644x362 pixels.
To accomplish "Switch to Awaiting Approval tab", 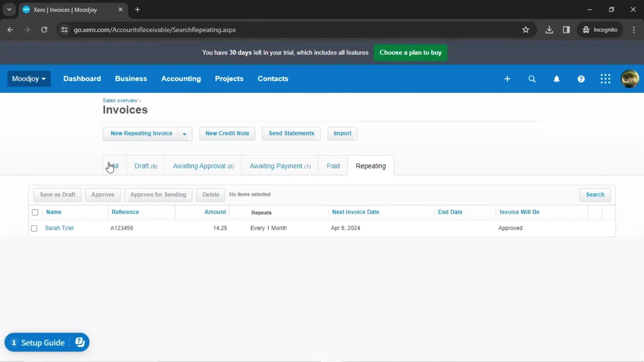I will (203, 166).
